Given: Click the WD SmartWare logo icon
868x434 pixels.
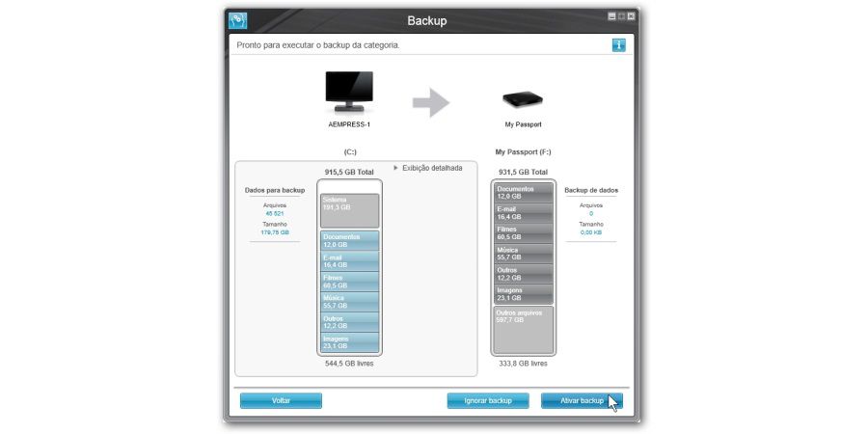Looking at the screenshot, I should 238,20.
